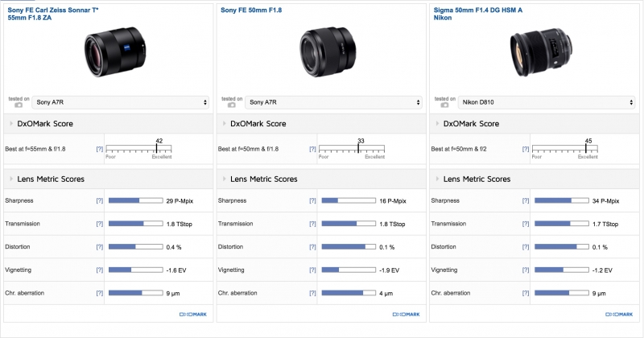644x338 pixels.
Task: Select the 'Best at f=55mm & f/1.8' text
Action: [35, 149]
